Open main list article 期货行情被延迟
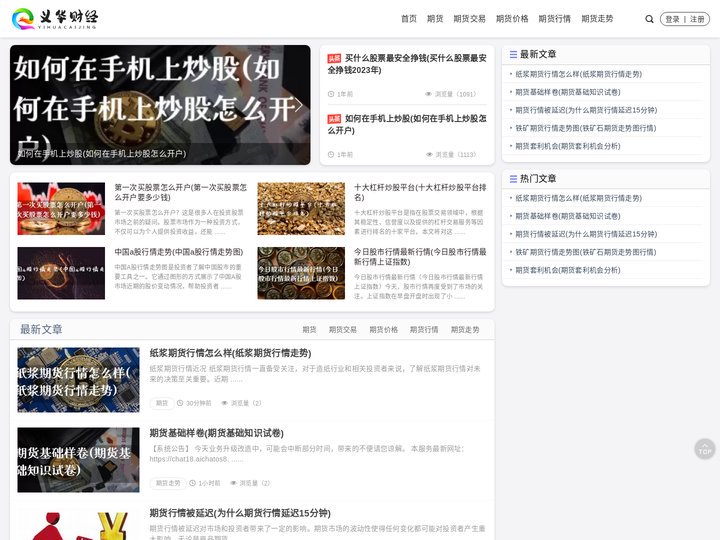 (x=240, y=513)
